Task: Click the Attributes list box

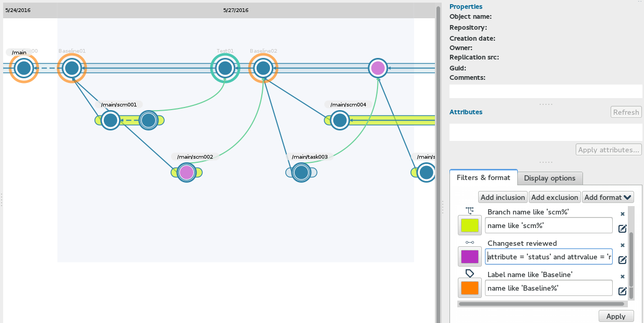Action: 546,132
